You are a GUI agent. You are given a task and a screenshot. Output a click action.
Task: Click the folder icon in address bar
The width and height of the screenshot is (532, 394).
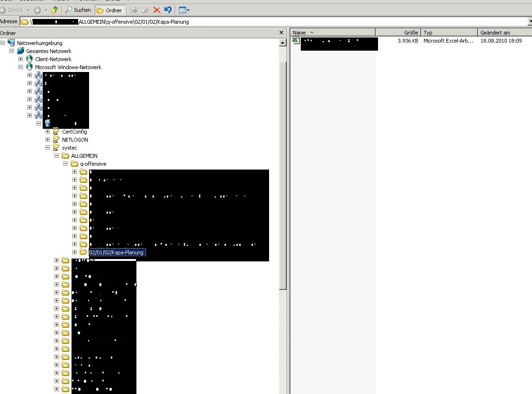click(25, 22)
